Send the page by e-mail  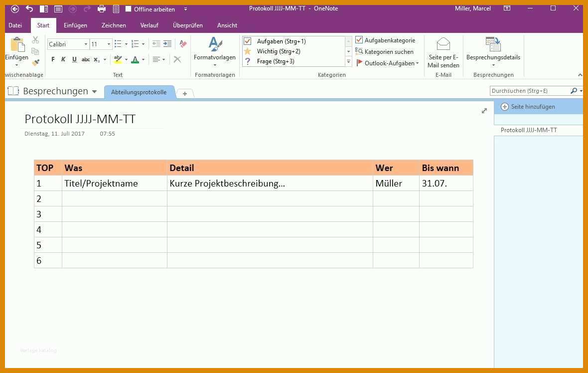point(443,53)
